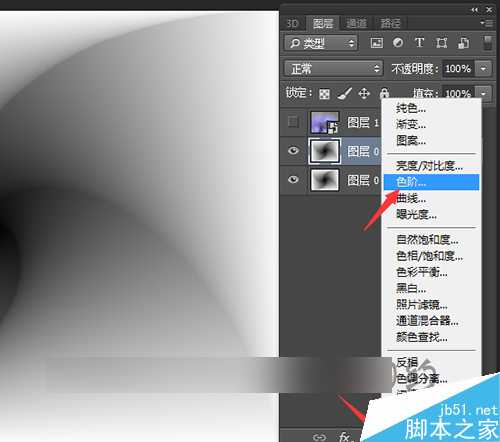Click the link layers chain icon
Viewport: 500px width, 442px height.
[x=319, y=437]
